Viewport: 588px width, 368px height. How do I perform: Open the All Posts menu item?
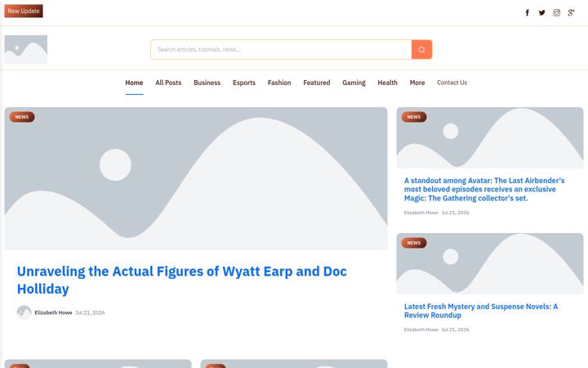[168, 83]
